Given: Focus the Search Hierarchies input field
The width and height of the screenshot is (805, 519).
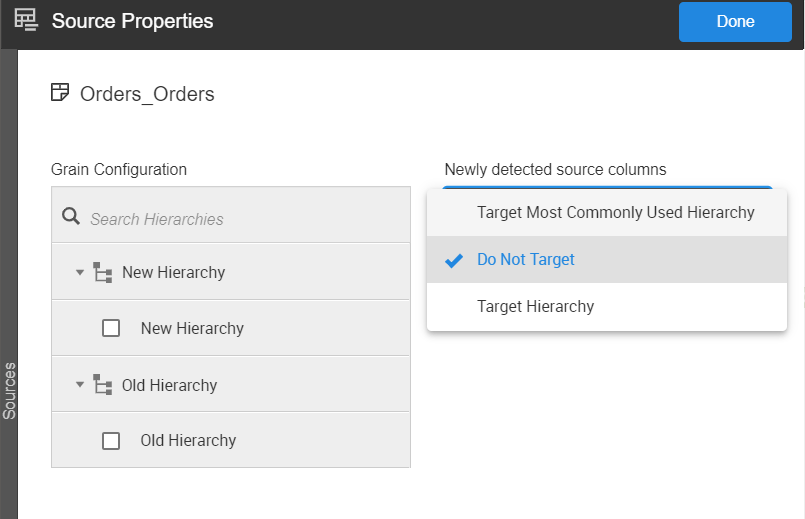Looking at the screenshot, I should [240, 219].
